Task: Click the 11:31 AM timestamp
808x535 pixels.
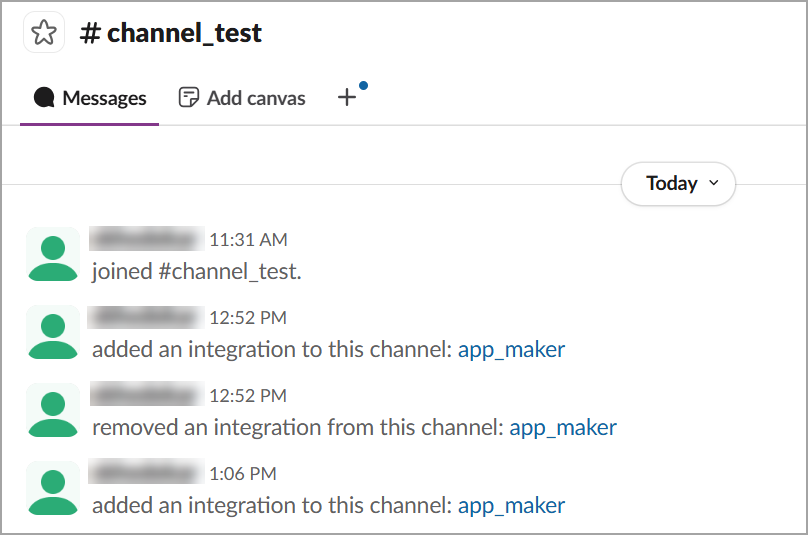Action: tap(248, 240)
